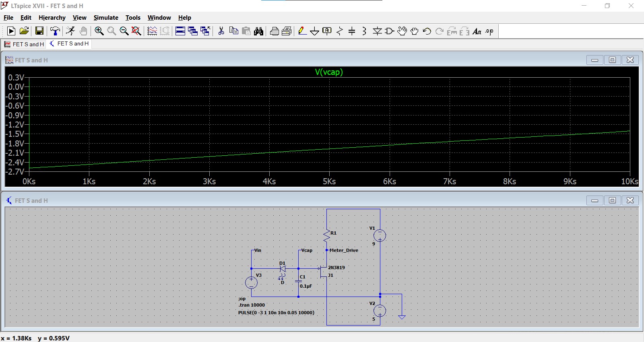Click the Zoom to Fit icon

coord(136,31)
